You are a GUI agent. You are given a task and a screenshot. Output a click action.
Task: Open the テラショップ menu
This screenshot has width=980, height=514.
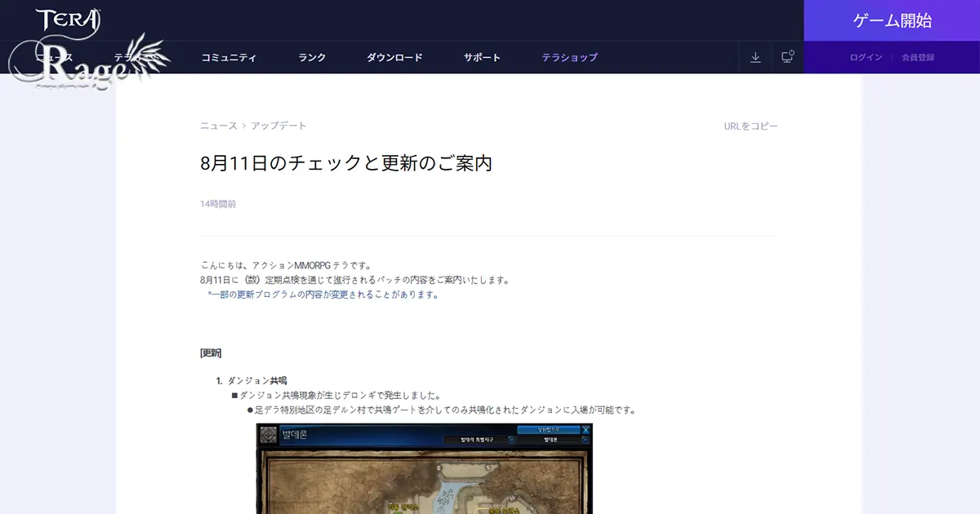569,57
